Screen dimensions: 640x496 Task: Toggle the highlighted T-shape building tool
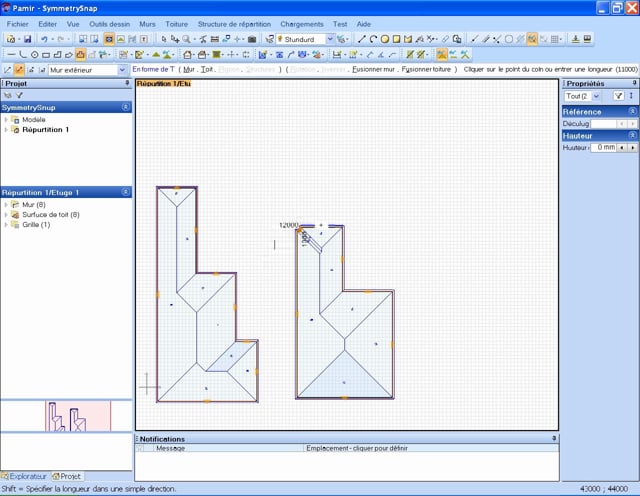pos(80,55)
